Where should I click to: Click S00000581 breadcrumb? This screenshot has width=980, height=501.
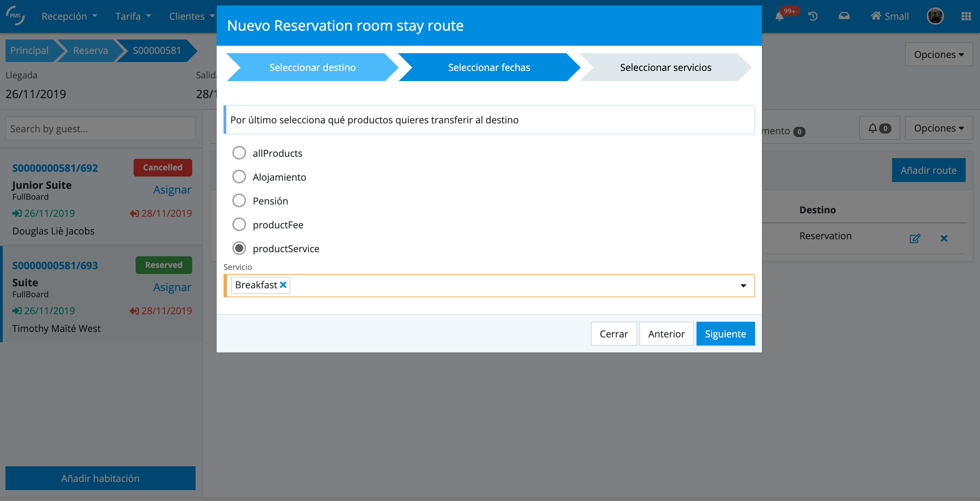pyautogui.click(x=157, y=50)
